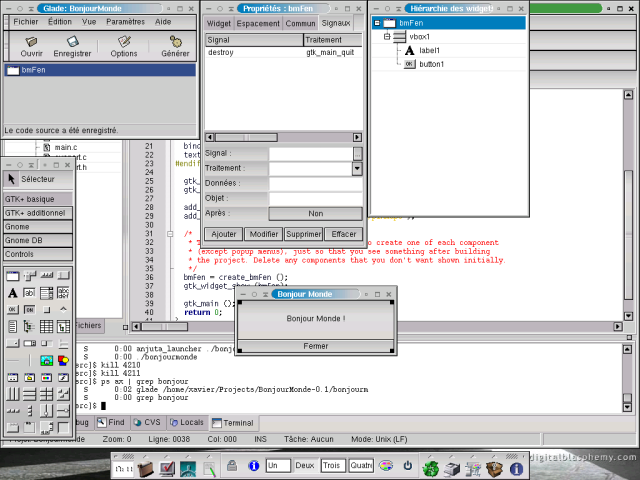Click the Signal text input field
The height and width of the screenshot is (480, 640).
pyautogui.click(x=310, y=154)
